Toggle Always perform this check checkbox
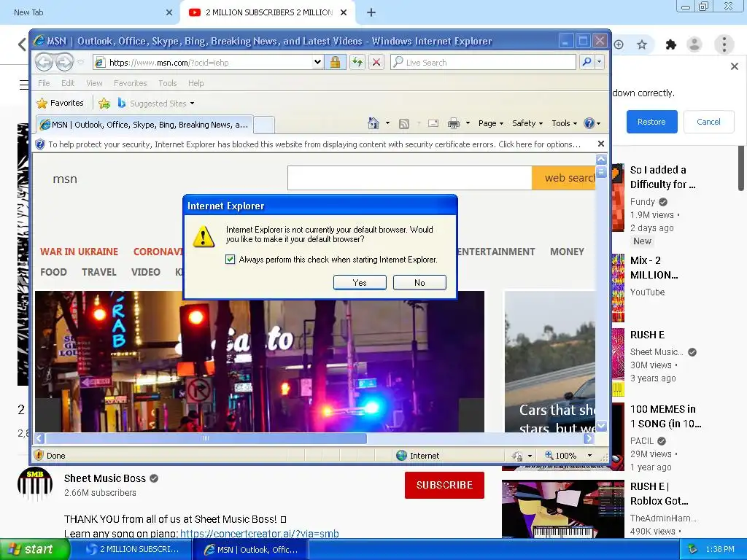The image size is (747, 560). coord(230,260)
